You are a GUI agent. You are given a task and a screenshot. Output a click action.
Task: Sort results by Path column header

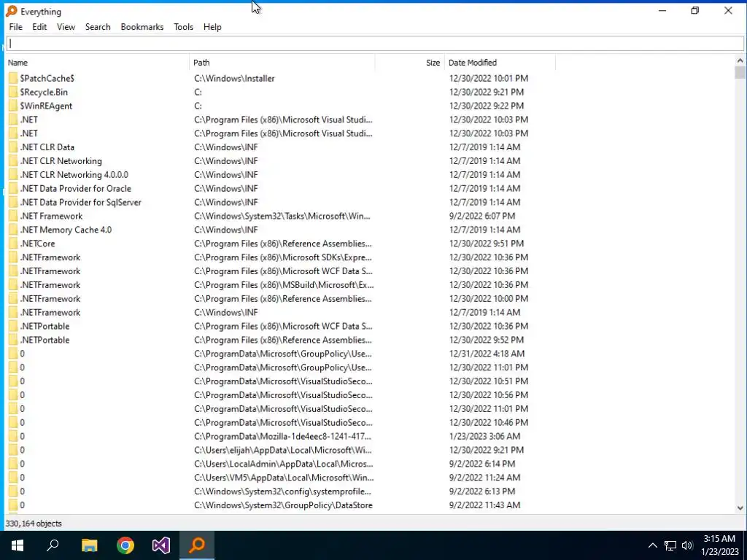(x=282, y=63)
